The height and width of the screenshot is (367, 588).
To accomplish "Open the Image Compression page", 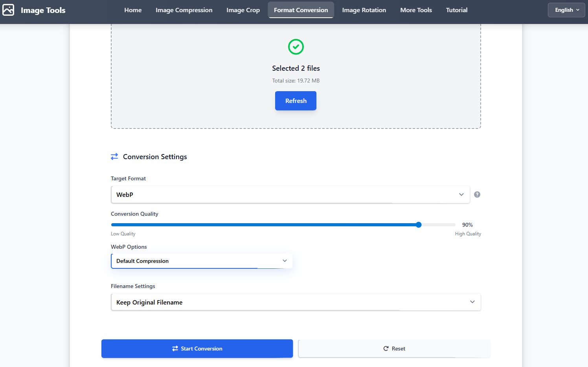I will pyautogui.click(x=184, y=10).
